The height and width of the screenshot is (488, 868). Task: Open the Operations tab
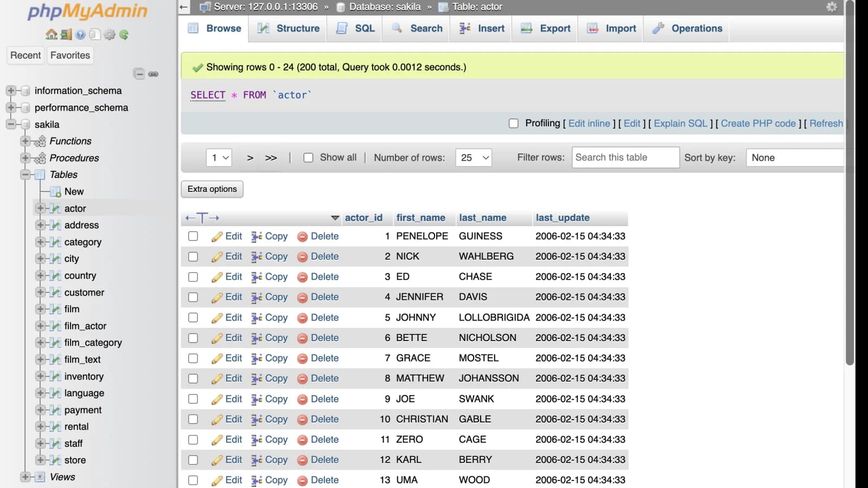click(x=687, y=29)
